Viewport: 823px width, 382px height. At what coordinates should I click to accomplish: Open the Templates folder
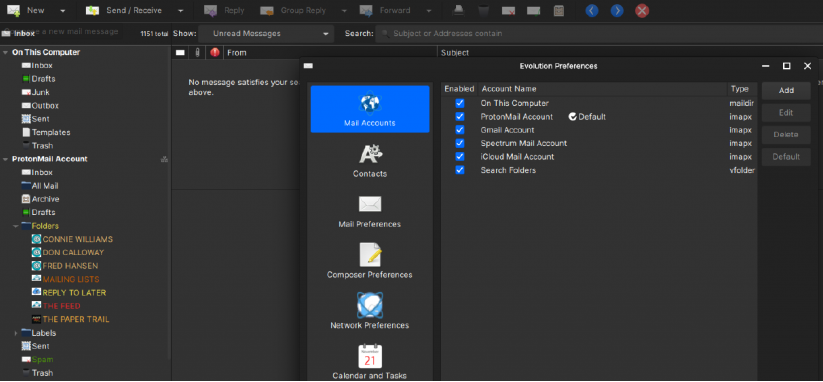click(x=46, y=132)
